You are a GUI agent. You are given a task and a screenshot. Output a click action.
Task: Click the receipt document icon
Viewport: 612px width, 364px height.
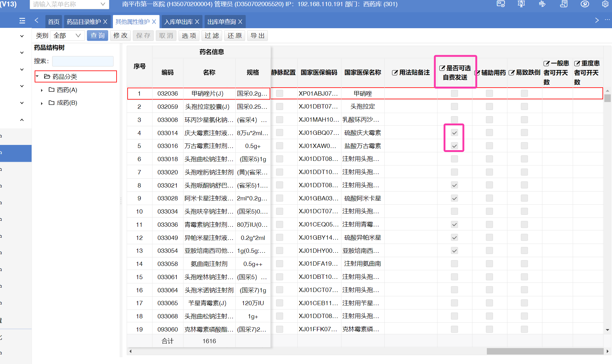564,4
